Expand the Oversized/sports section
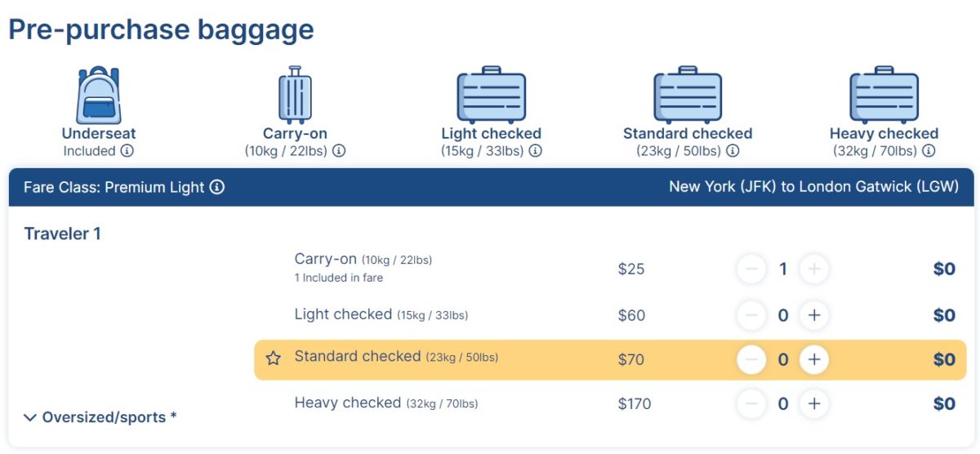 click(100, 417)
